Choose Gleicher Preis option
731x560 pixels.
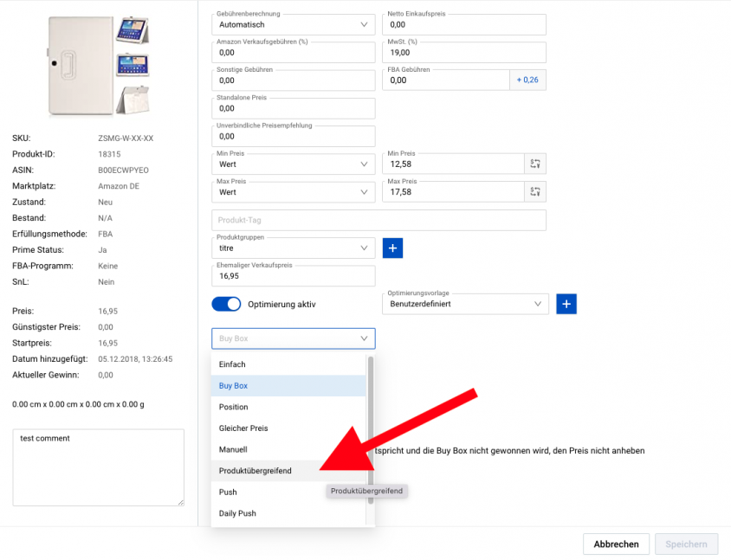tap(288, 428)
